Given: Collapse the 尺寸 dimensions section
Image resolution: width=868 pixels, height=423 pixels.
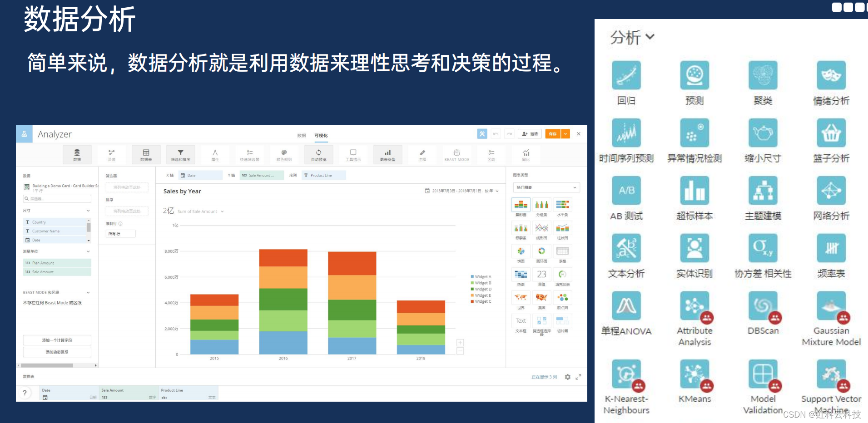Looking at the screenshot, I should click(88, 211).
